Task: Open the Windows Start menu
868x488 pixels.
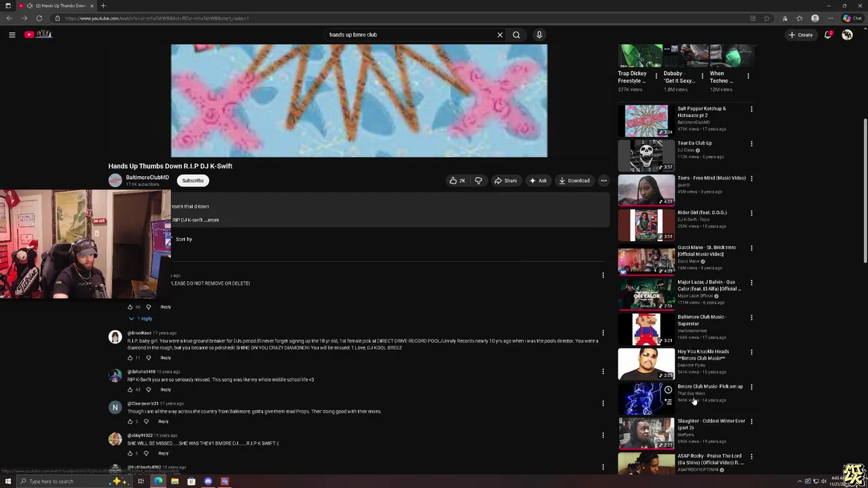Action: pyautogui.click(x=8, y=481)
